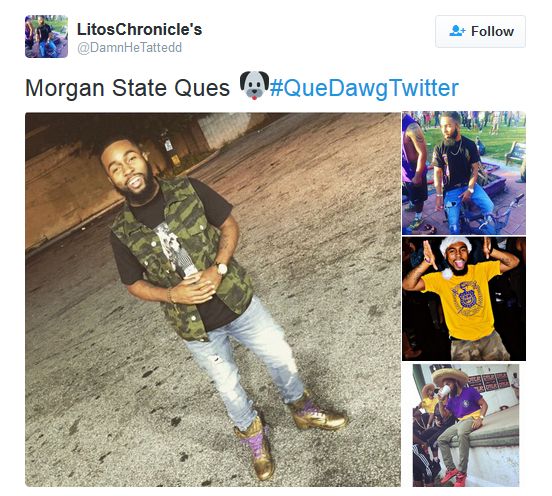552x496 pixels.
Task: Open the straw hat purple shirt thumbnail
Action: (x=466, y=425)
